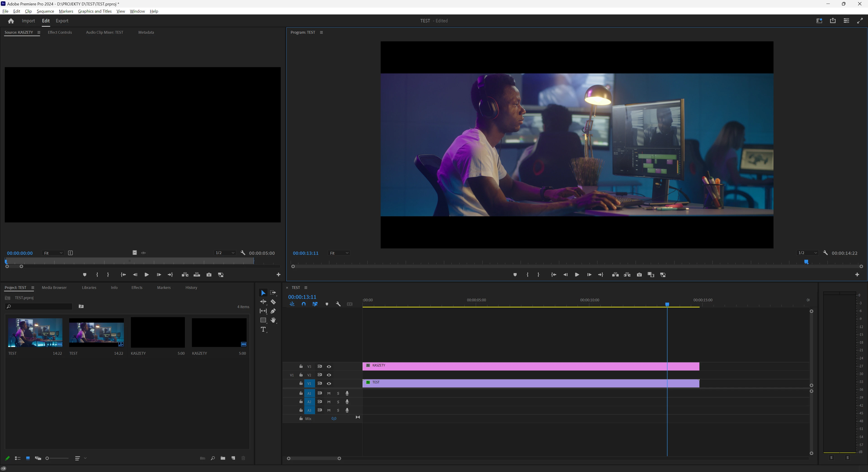Open the Sequence menu

tap(45, 11)
